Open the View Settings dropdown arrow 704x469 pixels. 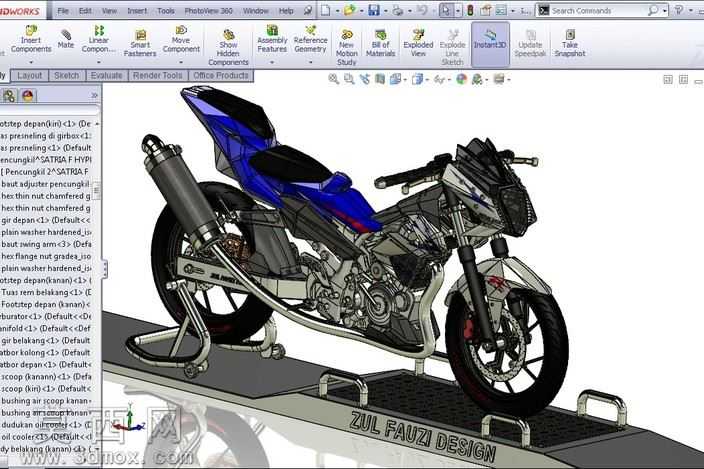pos(509,80)
